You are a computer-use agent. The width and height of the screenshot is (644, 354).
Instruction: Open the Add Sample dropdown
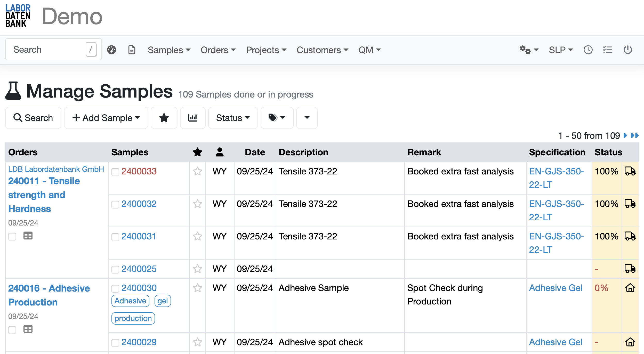(x=106, y=118)
